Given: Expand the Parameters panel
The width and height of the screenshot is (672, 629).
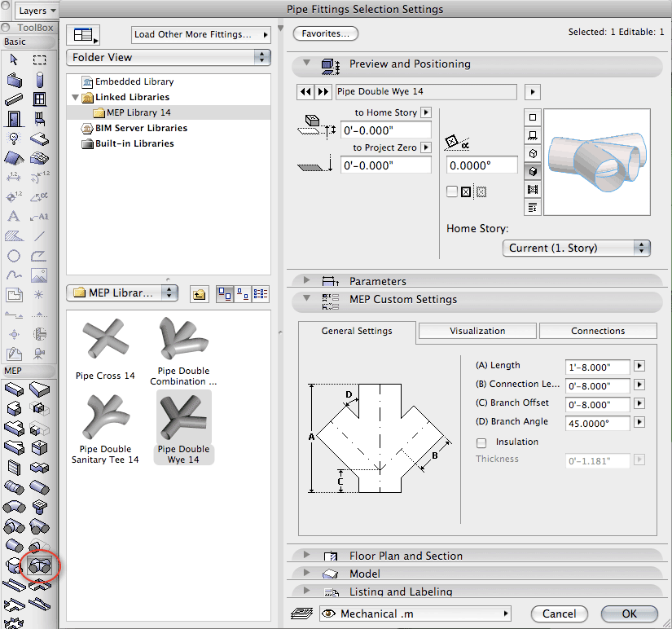Looking at the screenshot, I should tap(307, 281).
